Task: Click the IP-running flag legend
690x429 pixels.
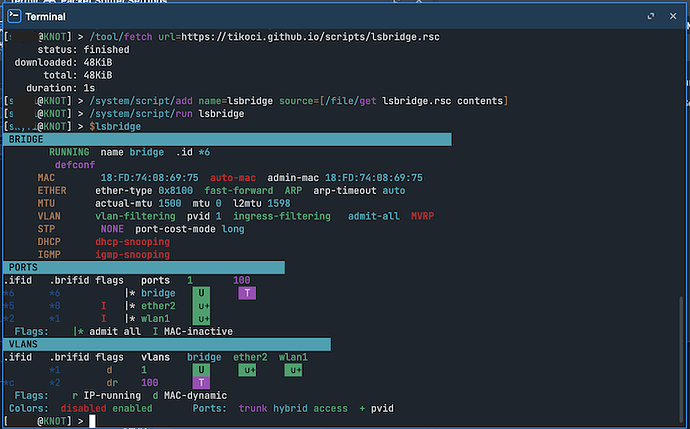Action: 112,396
